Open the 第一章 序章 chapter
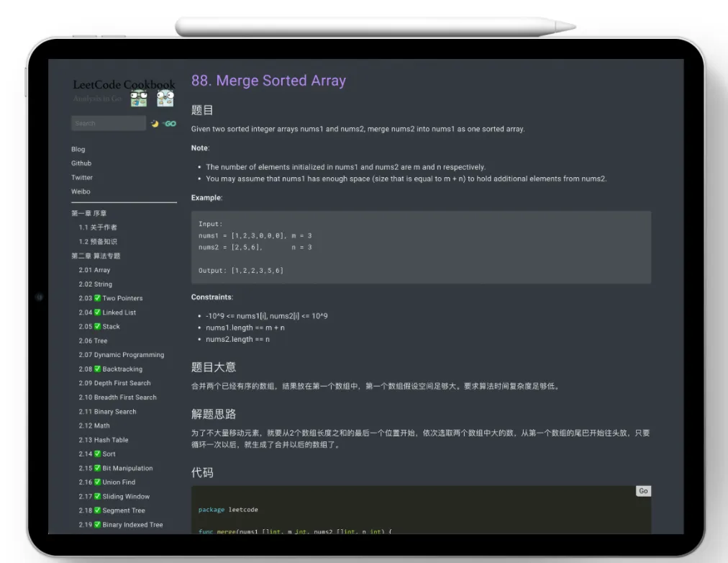The width and height of the screenshot is (728, 563). click(88, 213)
